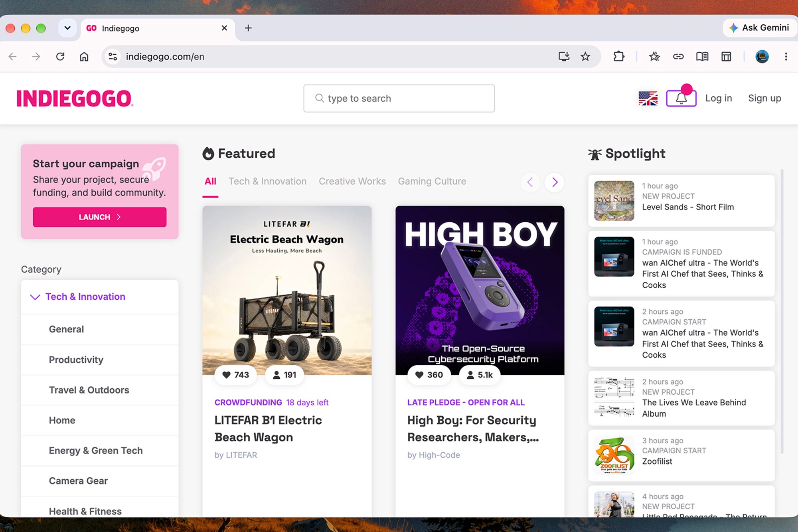Open the Productivity category
The height and width of the screenshot is (532, 798).
point(100,360)
